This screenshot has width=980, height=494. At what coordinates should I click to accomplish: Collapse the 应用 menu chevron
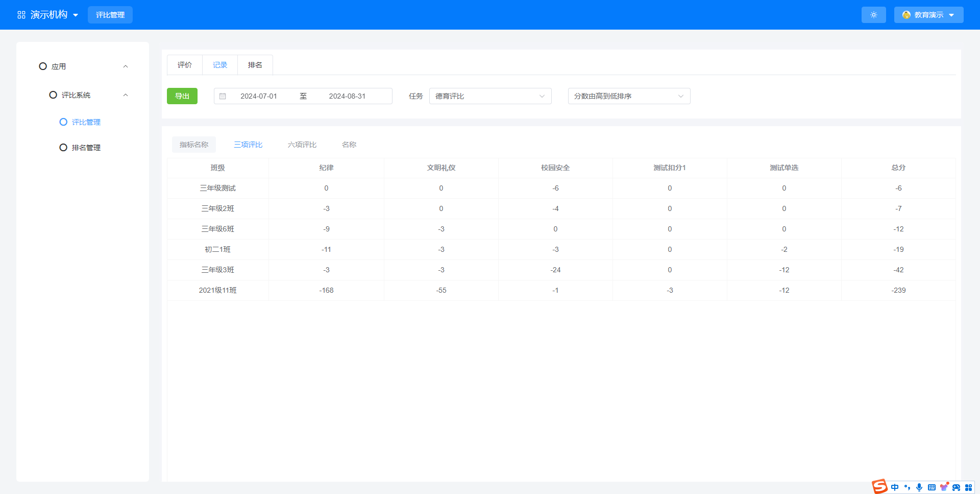point(126,66)
